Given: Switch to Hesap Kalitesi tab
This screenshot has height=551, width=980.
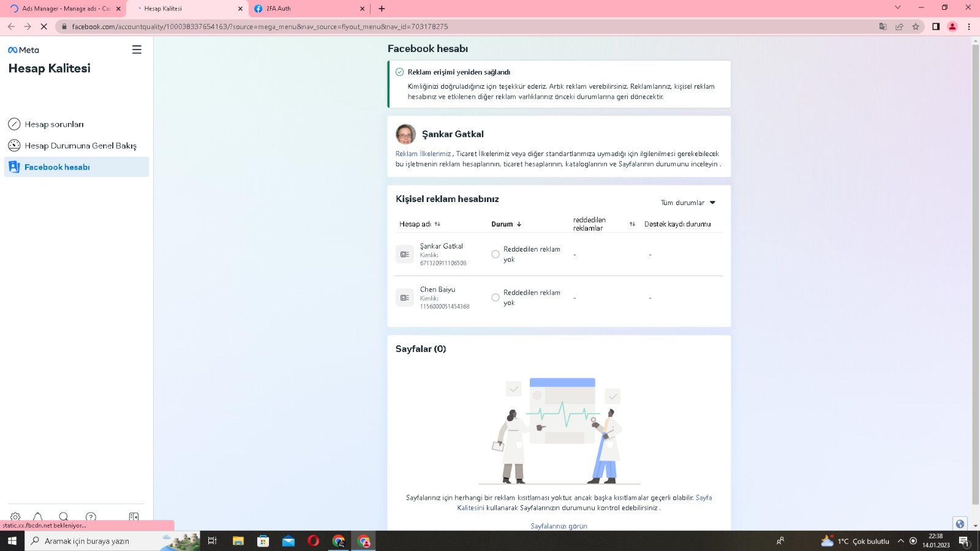Looking at the screenshot, I should point(187,9).
